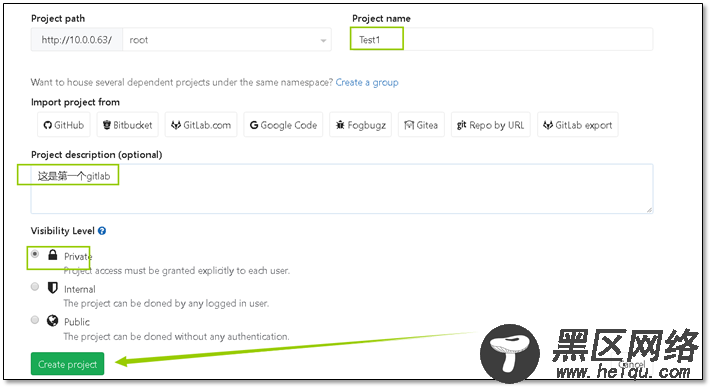Import project from Gitea
This screenshot has width=712, height=389.
(x=421, y=125)
